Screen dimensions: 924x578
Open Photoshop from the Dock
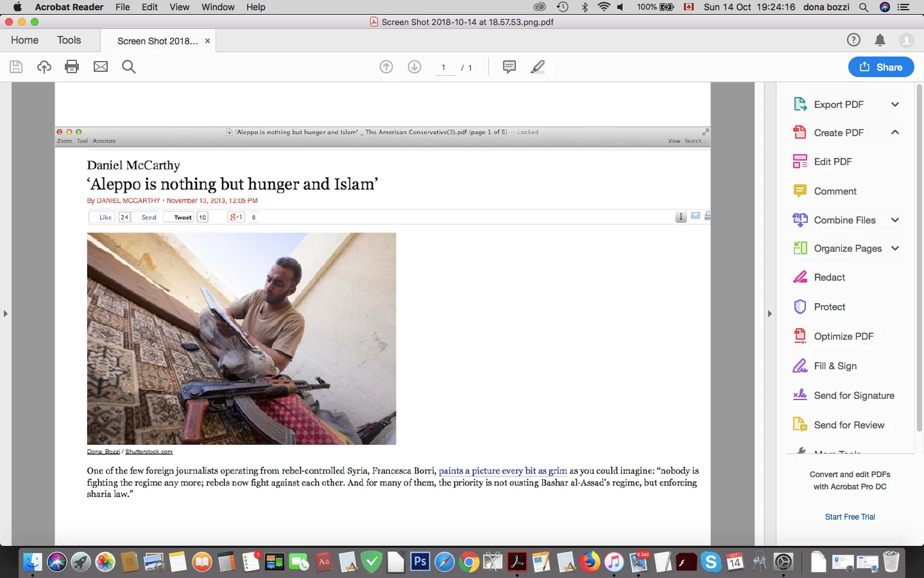click(x=420, y=562)
